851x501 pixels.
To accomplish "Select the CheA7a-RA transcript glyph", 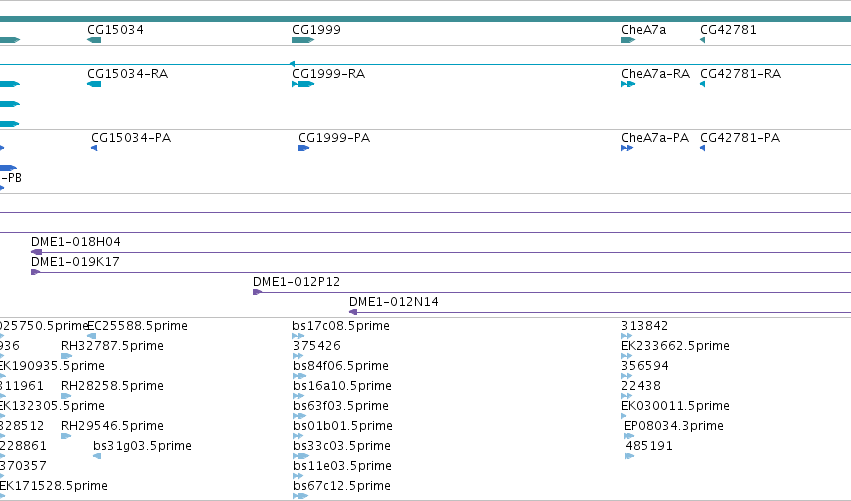I will [628, 84].
